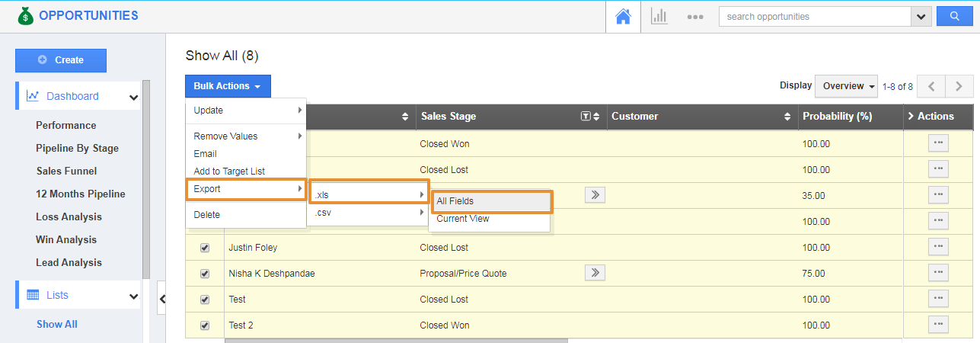The width and height of the screenshot is (980, 343).
Task: Toggle the checkbox for Nisha K Deshpandae
Action: click(x=204, y=274)
